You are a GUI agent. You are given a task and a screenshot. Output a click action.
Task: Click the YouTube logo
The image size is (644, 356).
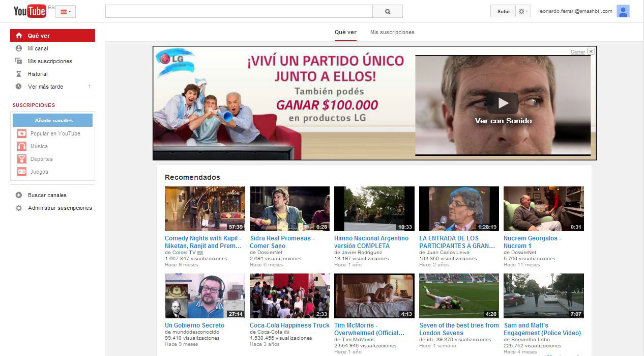(30, 11)
